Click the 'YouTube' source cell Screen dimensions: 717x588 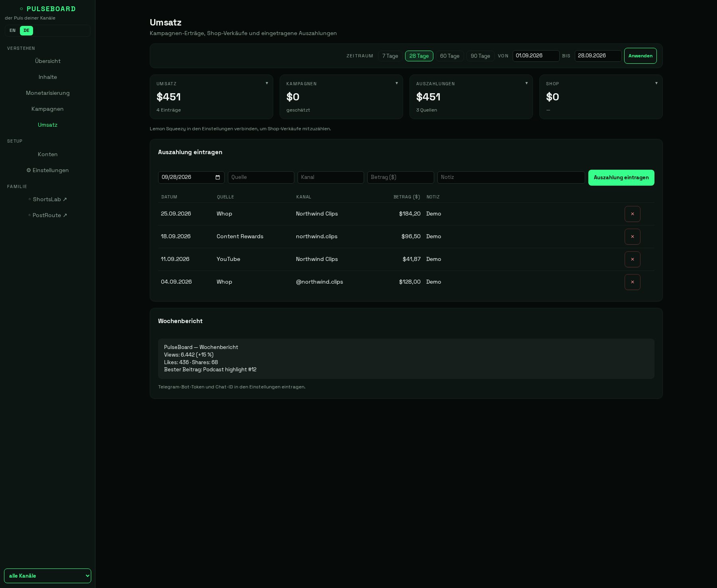pos(228,259)
